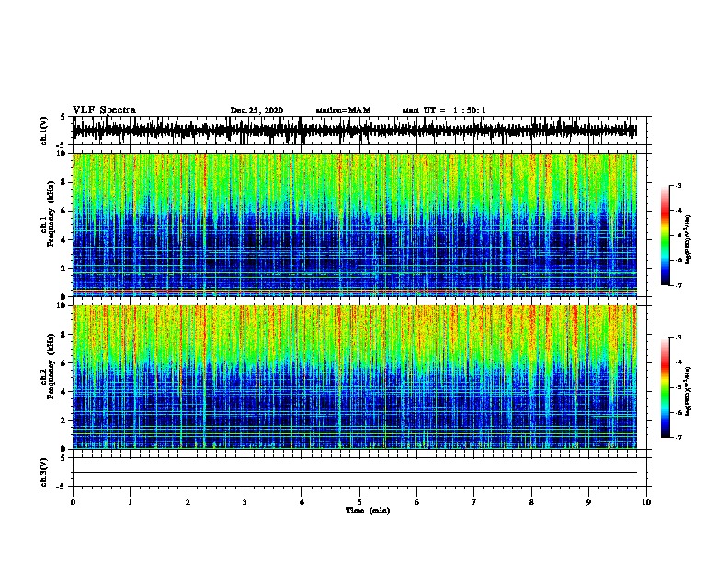
Task: Click the ch.1 frequency tick "8"
Action: pos(65,182)
